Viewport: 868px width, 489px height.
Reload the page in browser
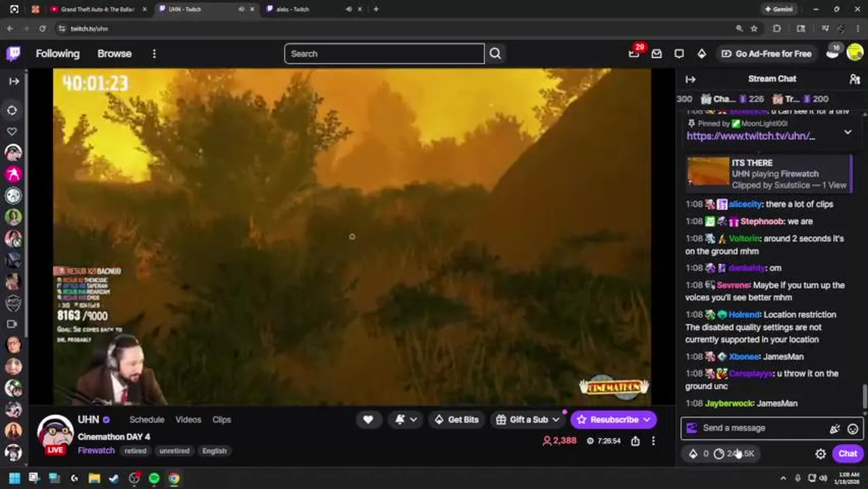click(x=42, y=29)
